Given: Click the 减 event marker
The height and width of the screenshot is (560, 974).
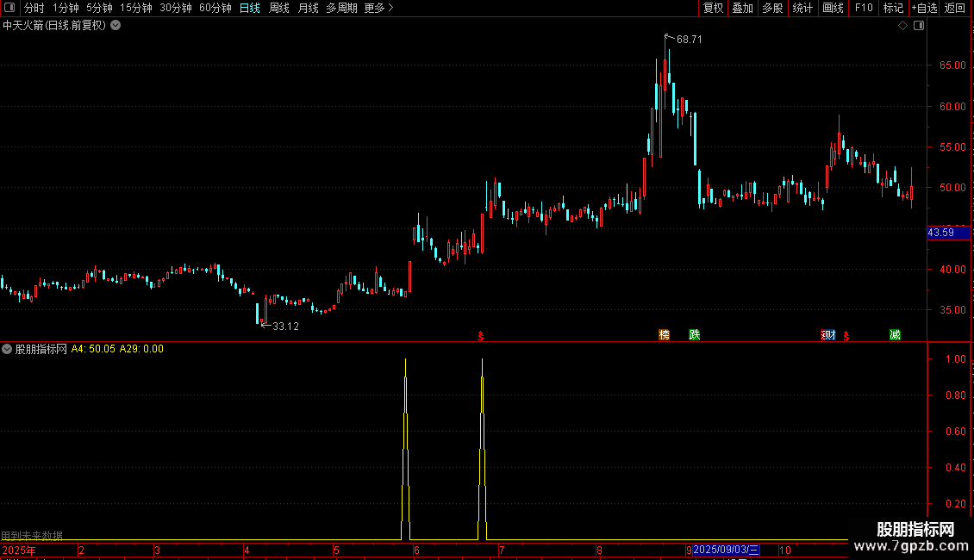Looking at the screenshot, I should 895,334.
